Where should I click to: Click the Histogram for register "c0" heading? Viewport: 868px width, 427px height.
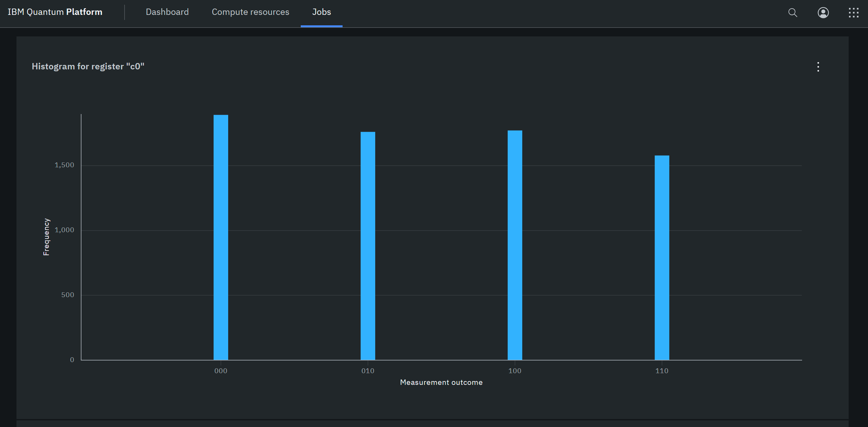pos(88,66)
